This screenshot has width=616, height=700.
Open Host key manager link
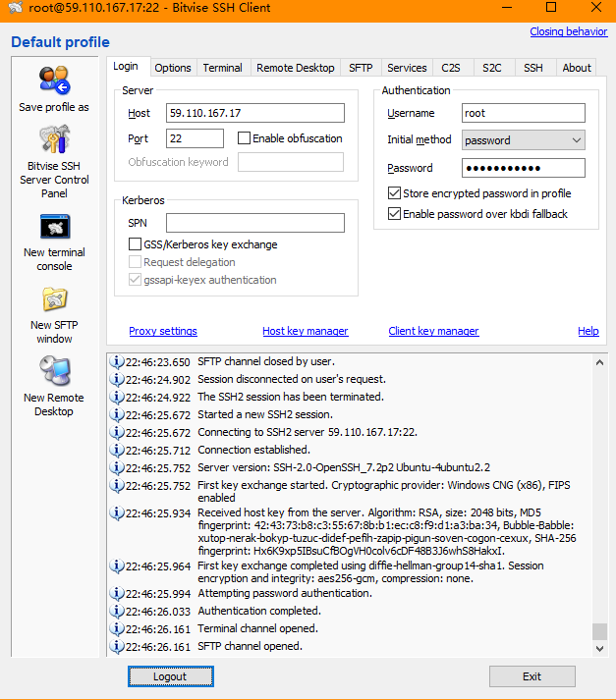pos(306,331)
